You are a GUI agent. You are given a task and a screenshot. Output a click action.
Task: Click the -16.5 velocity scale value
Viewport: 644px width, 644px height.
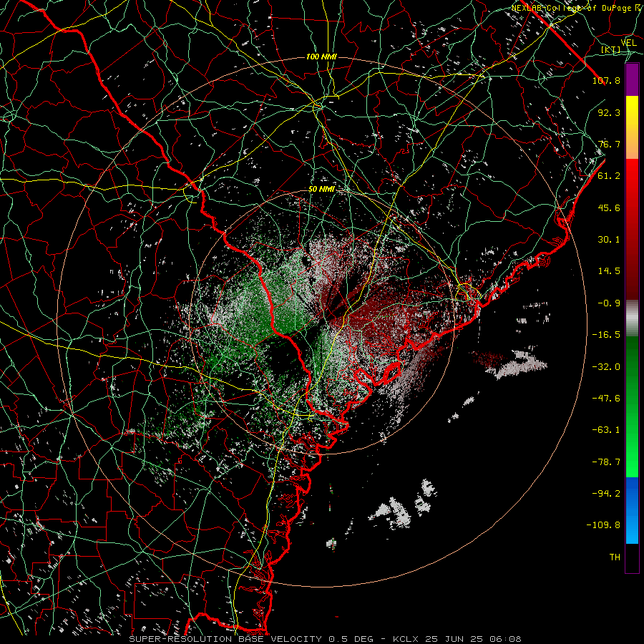606,335
